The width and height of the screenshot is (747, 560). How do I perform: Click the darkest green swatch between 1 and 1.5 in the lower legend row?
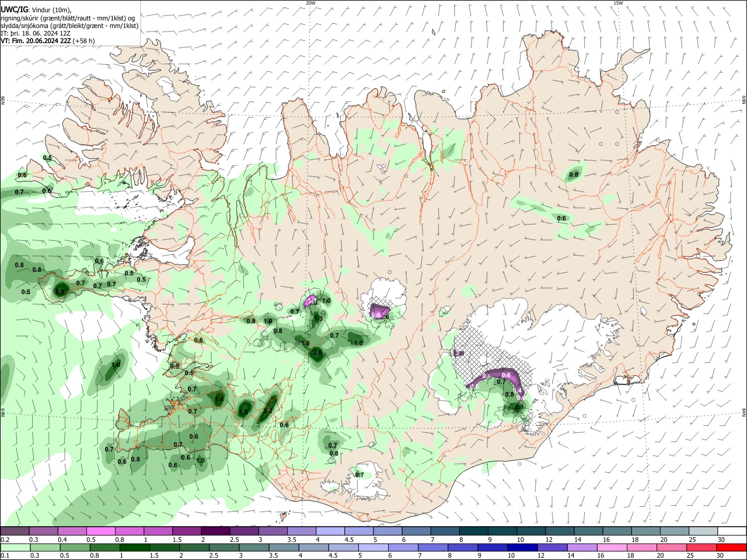(x=135, y=547)
